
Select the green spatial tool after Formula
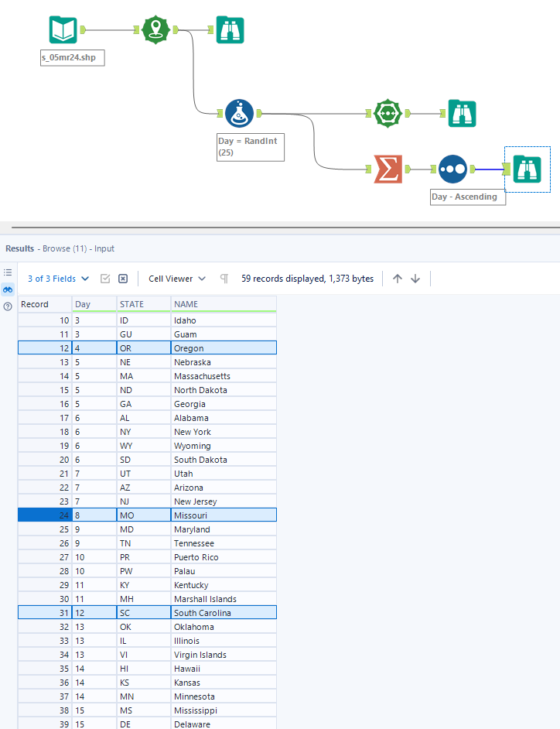click(388, 114)
